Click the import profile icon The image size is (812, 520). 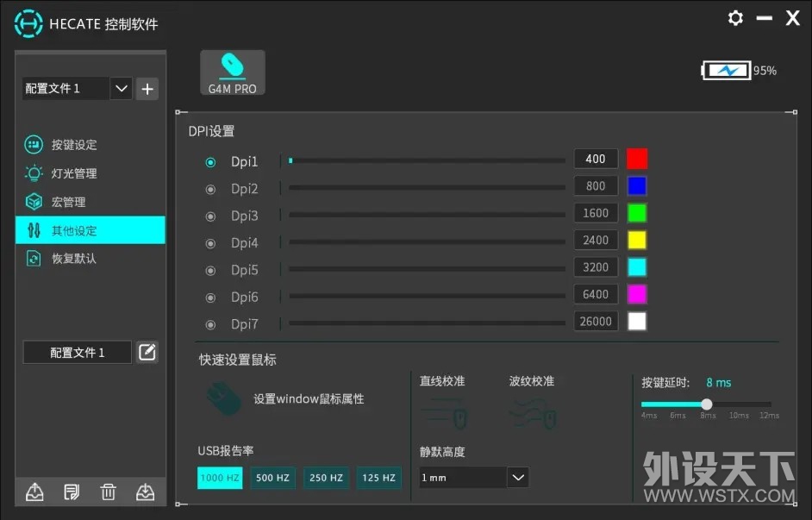point(145,492)
